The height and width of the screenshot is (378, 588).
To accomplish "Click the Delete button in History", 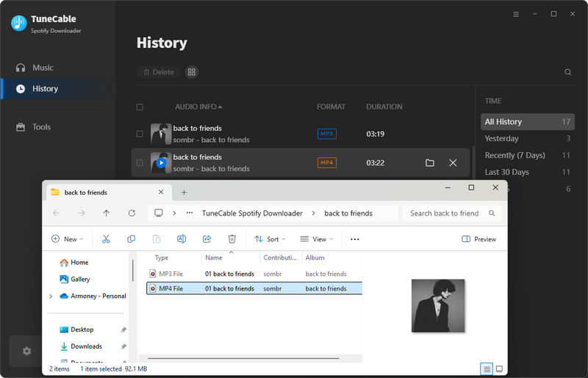I will [159, 72].
